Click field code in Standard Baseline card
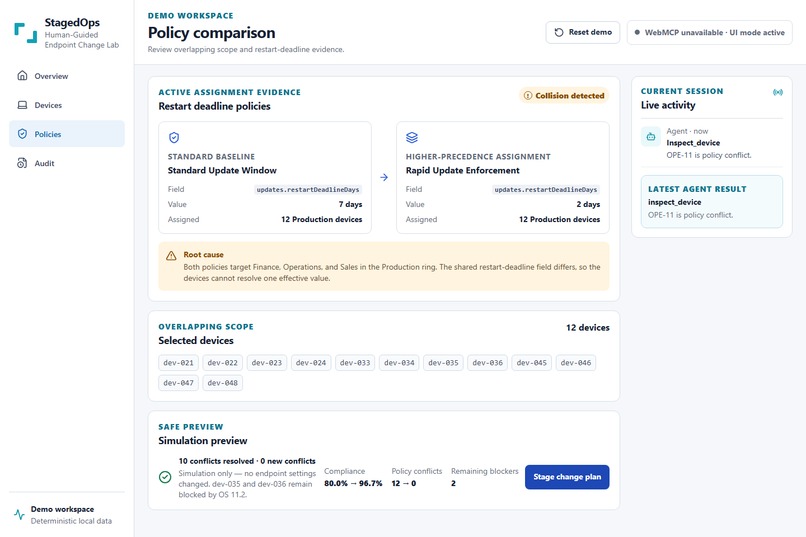 pyautogui.click(x=308, y=190)
